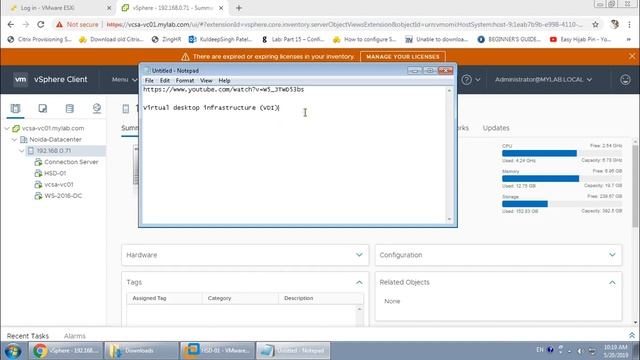Open Citrix Provisioning bookmark

tap(40, 39)
